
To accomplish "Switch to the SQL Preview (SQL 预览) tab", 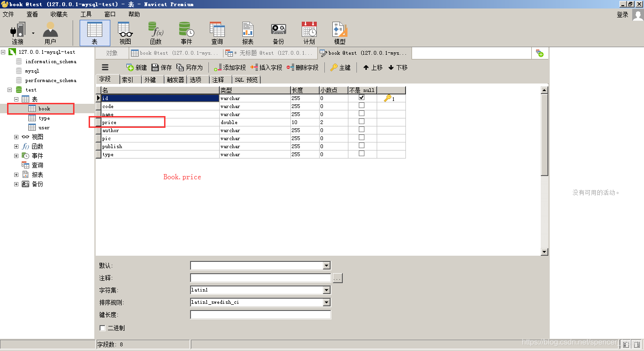I will [x=246, y=80].
